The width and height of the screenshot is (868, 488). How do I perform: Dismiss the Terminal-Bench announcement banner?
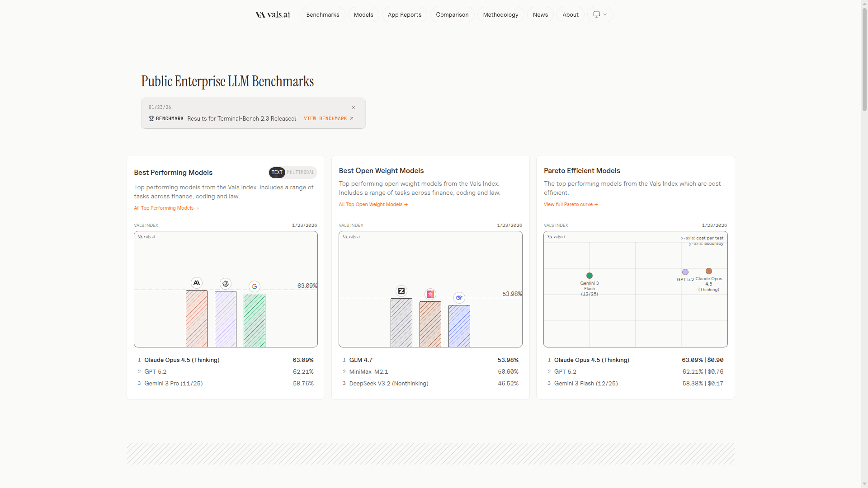(x=354, y=108)
